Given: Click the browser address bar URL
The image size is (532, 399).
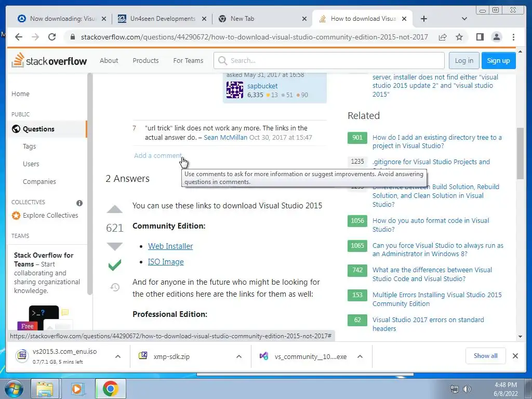Looking at the screenshot, I should [x=254, y=37].
